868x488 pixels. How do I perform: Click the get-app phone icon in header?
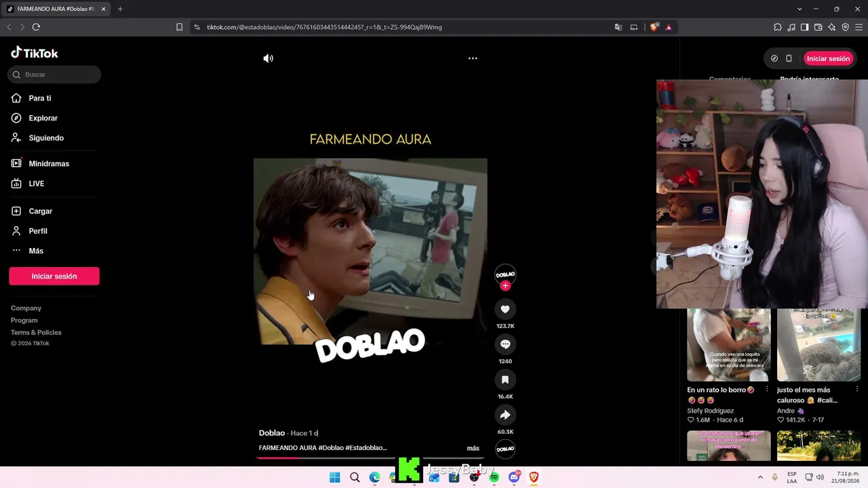[x=789, y=58]
